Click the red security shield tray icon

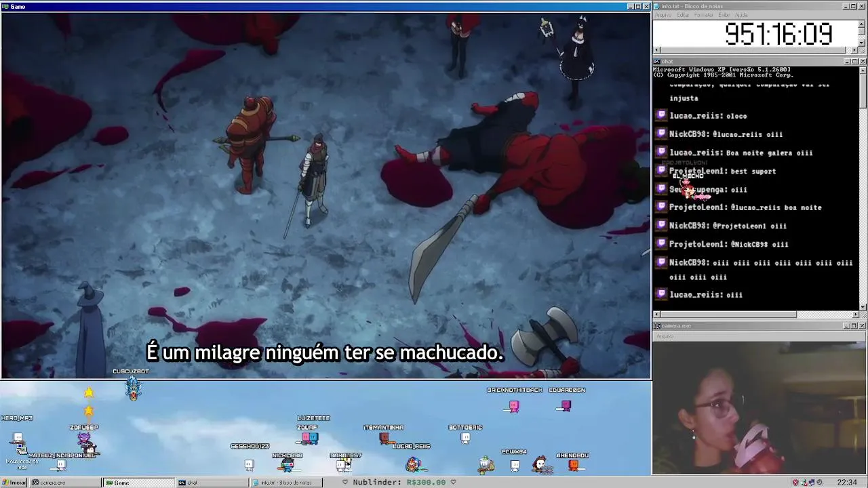[795, 483]
